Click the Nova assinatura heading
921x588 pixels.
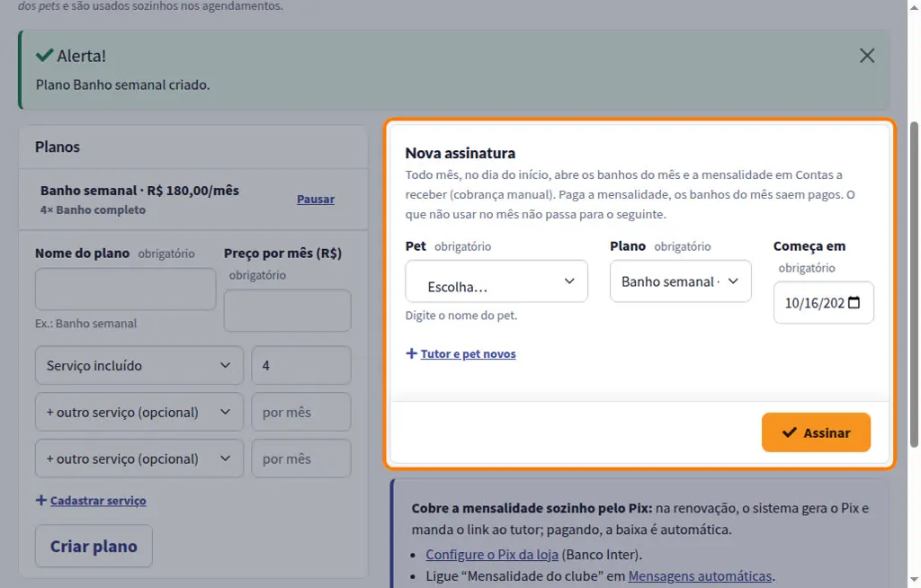click(460, 154)
